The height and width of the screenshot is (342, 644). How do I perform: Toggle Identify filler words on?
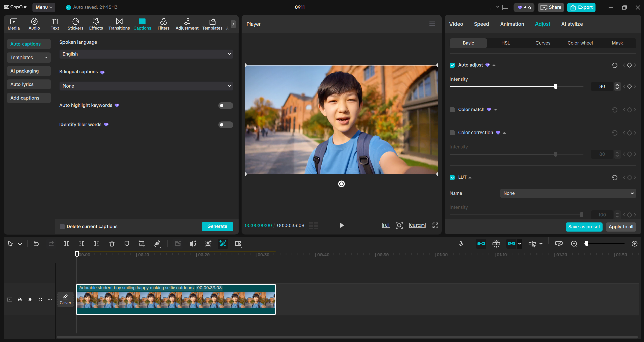[x=225, y=124]
